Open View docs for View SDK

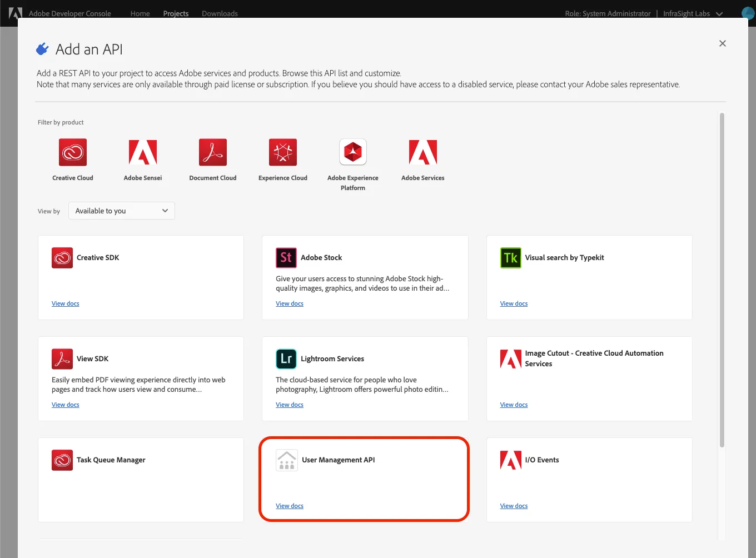(66, 405)
